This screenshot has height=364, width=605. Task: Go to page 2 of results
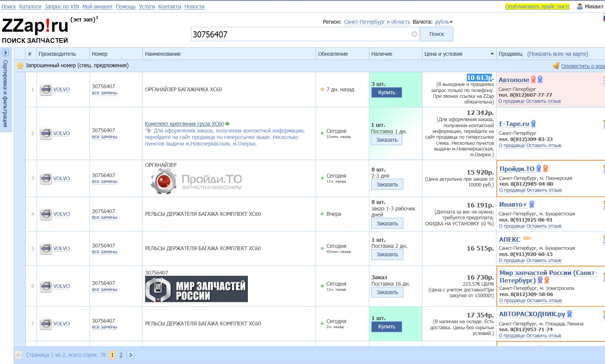(x=121, y=355)
